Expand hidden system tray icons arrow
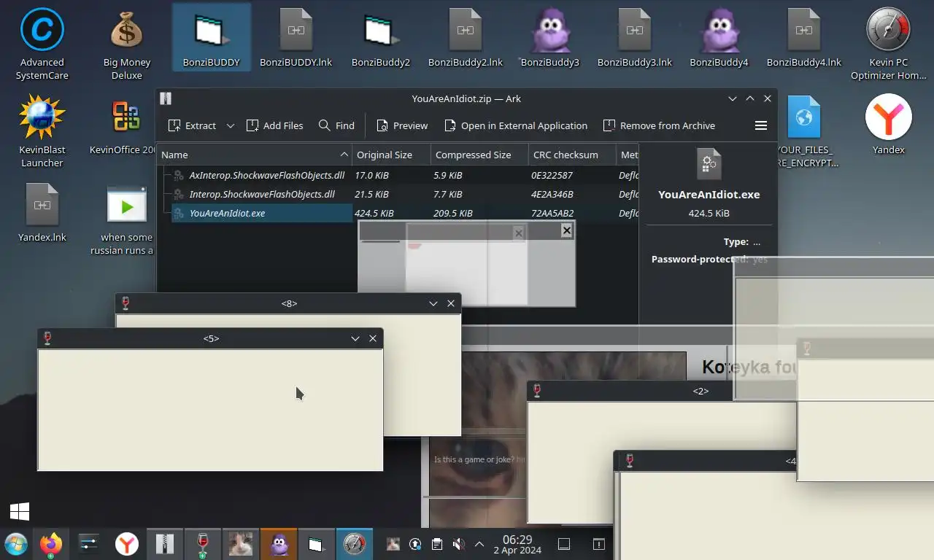This screenshot has height=560, width=934. tap(479, 544)
